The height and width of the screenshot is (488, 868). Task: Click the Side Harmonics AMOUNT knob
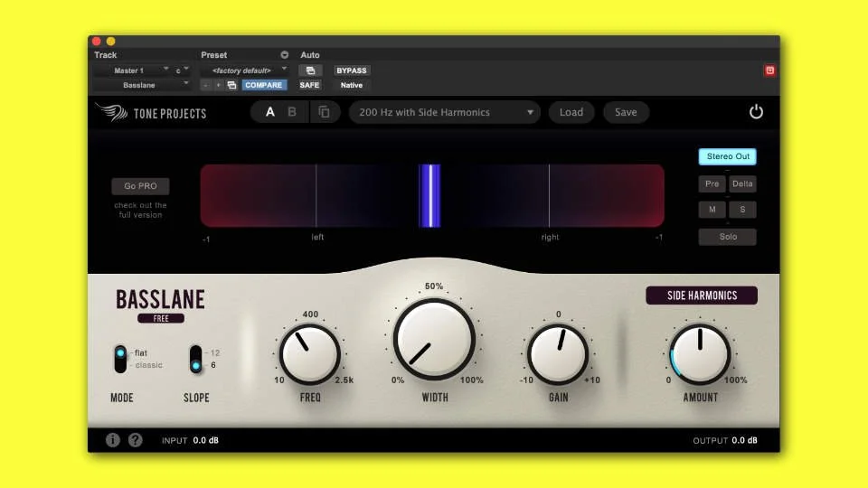click(x=700, y=354)
